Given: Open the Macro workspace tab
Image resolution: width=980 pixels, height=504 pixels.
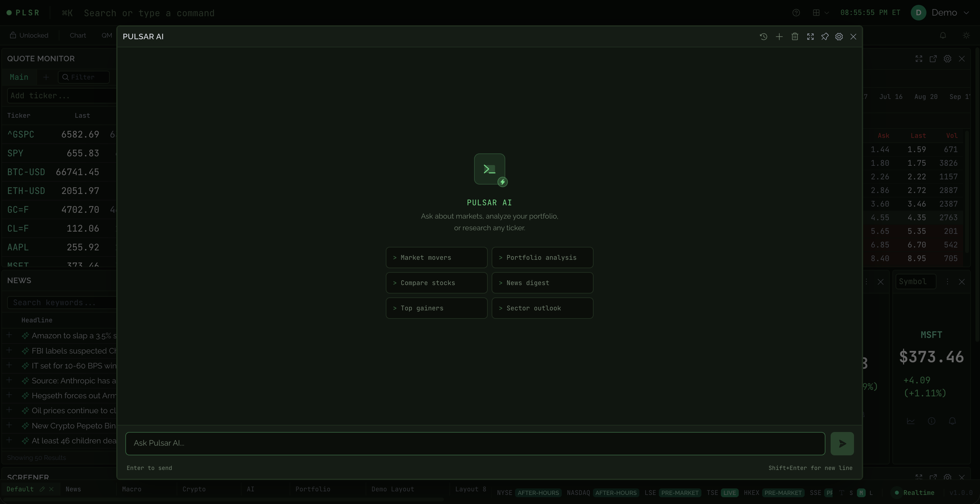Looking at the screenshot, I should (132, 489).
